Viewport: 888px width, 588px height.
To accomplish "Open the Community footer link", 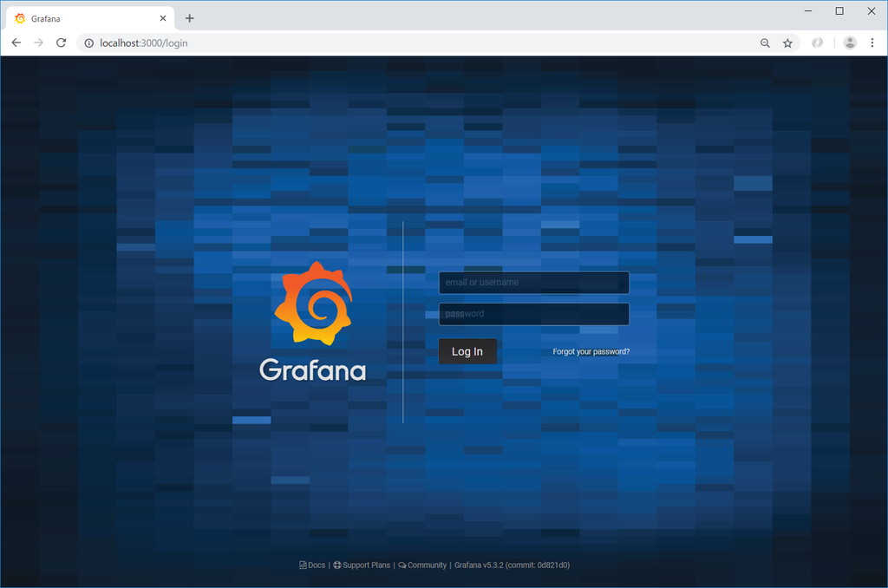I will [422, 565].
